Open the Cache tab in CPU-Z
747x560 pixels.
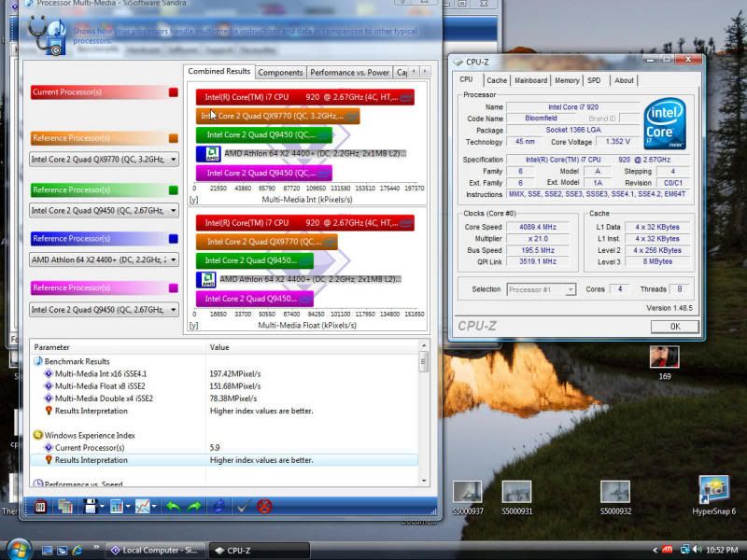pos(497,80)
